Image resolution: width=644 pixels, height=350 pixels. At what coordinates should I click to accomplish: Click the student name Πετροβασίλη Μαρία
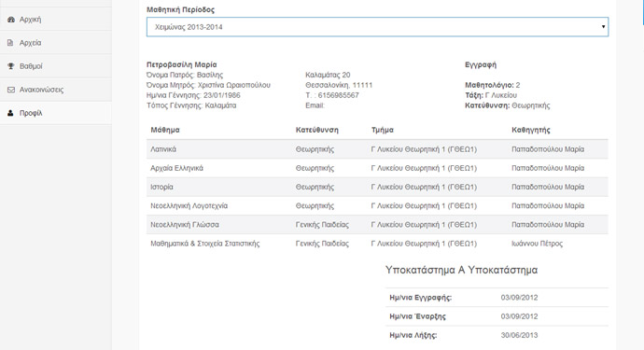[182, 64]
